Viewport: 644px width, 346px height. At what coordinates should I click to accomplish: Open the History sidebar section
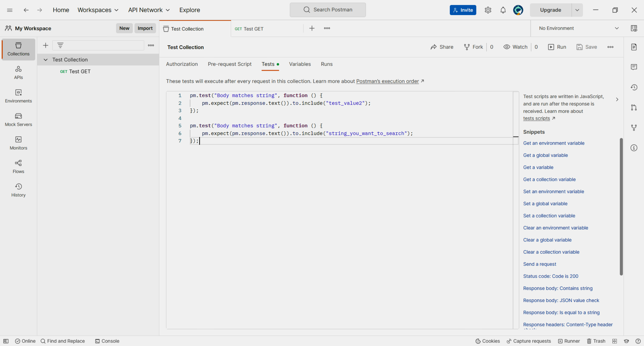pyautogui.click(x=18, y=190)
